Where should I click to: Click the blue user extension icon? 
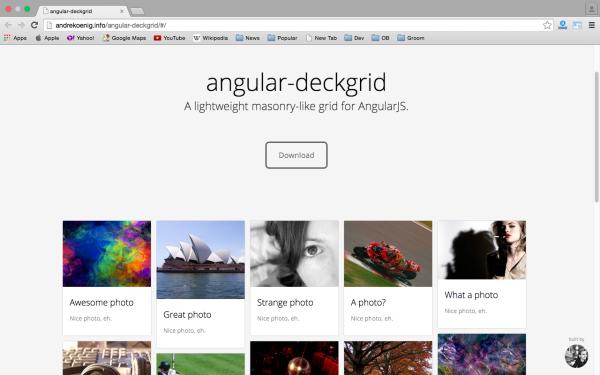(562, 25)
